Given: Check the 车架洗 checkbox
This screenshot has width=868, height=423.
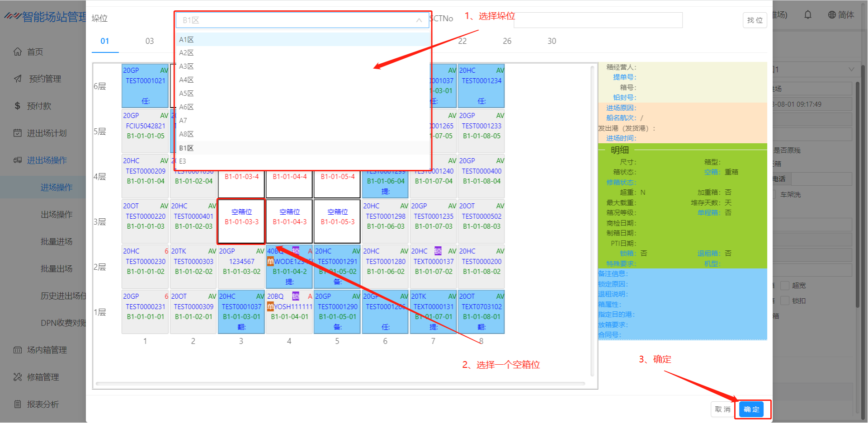Looking at the screenshot, I should click(773, 195).
